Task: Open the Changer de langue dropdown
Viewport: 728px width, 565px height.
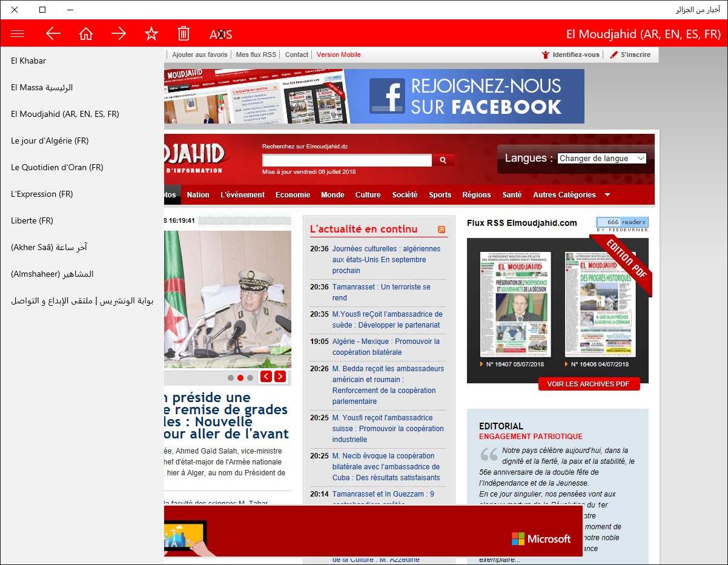Action: [x=602, y=159]
